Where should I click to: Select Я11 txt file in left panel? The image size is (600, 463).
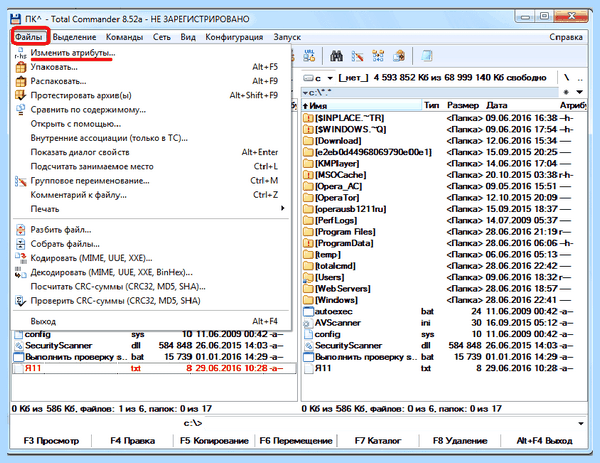pyautogui.click(x=154, y=368)
